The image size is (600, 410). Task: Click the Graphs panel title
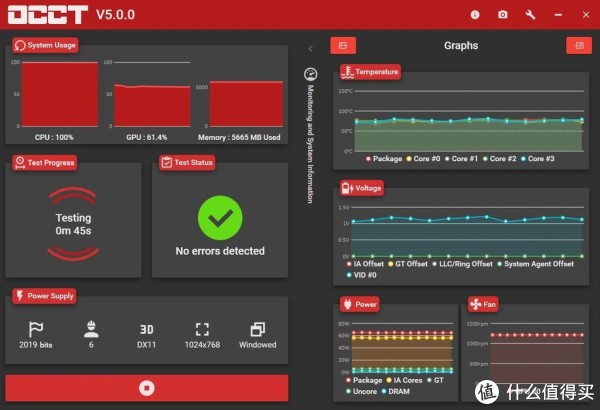(461, 46)
